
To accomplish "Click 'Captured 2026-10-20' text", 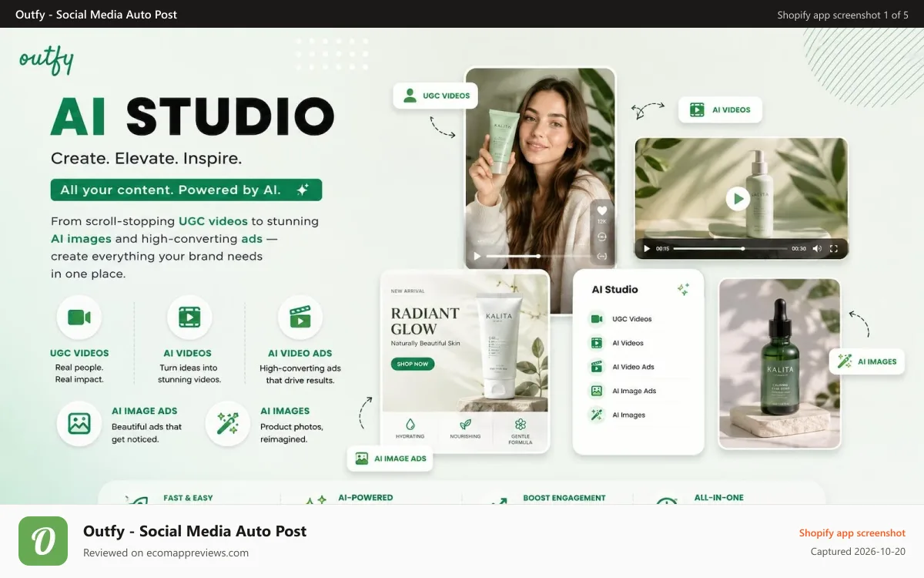I will (x=858, y=552).
